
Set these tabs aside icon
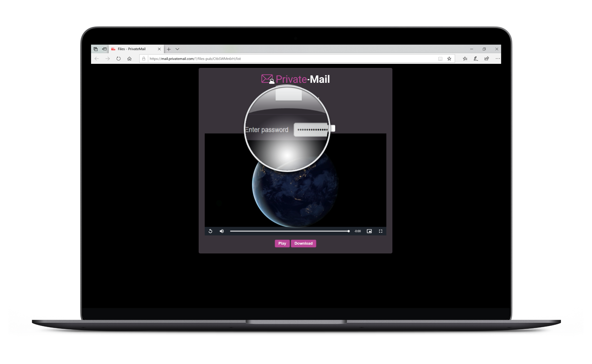click(x=104, y=49)
